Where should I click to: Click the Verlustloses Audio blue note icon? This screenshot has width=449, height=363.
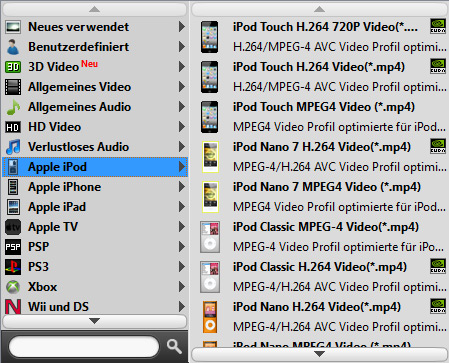pyautogui.click(x=13, y=147)
